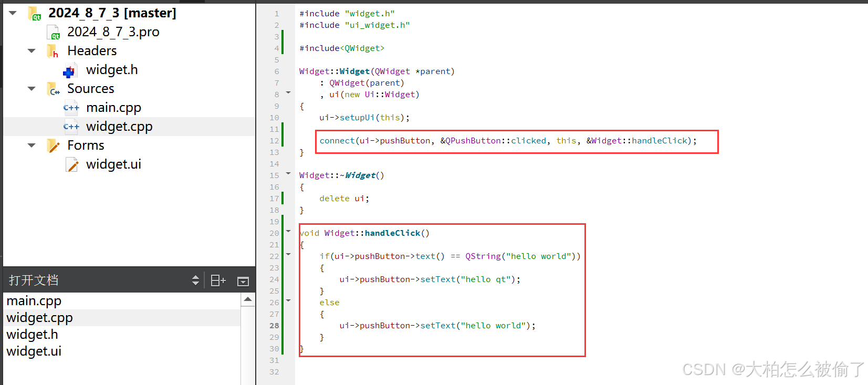The width and height of the screenshot is (868, 385).
Task: Click line number 28 in the gutter
Action: pyautogui.click(x=275, y=326)
